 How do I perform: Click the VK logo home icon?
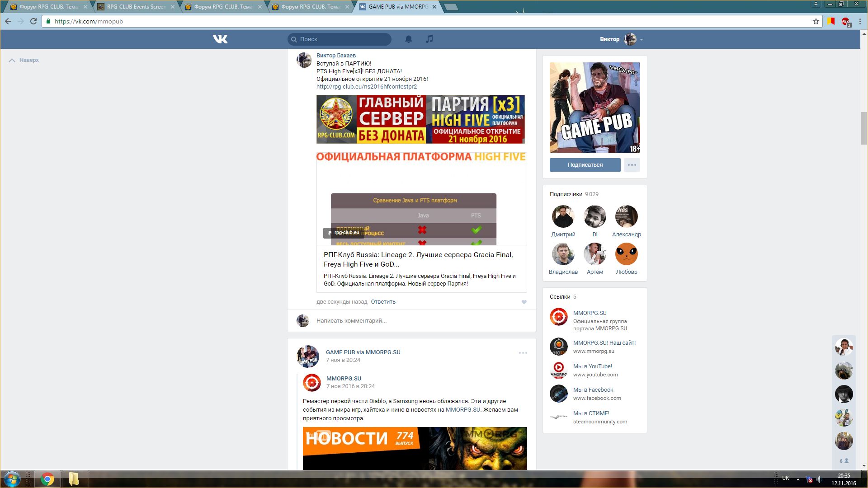pyautogui.click(x=220, y=39)
